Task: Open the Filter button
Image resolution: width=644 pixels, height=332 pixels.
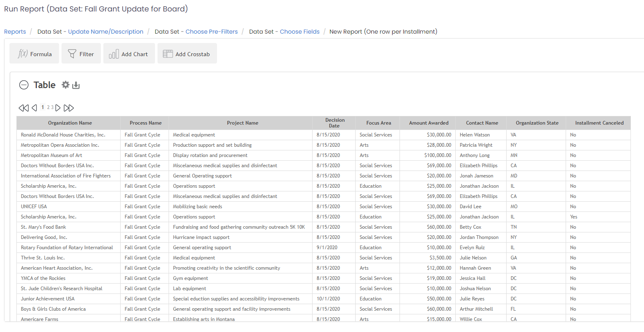Action: [x=81, y=54]
